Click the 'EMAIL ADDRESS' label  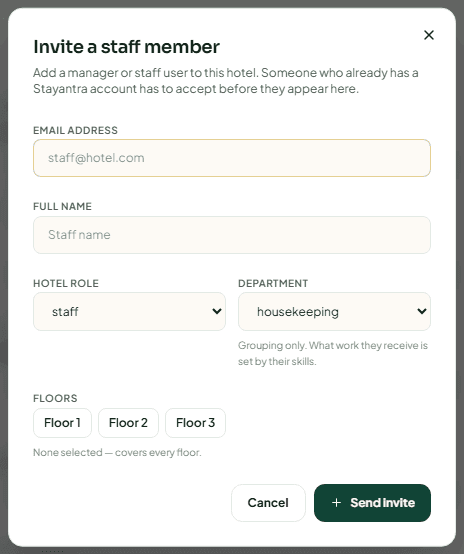pyautogui.click(x=75, y=130)
